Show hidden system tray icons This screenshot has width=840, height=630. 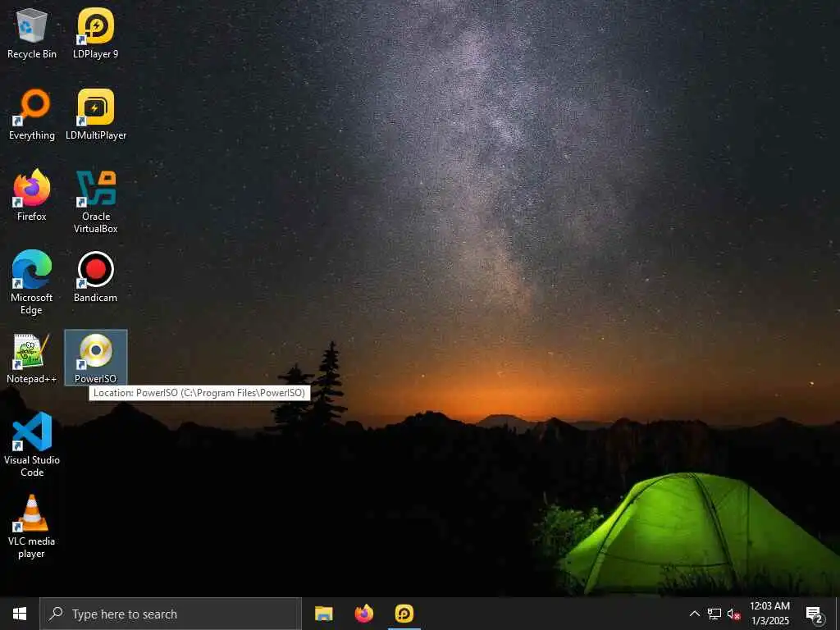tap(694, 614)
